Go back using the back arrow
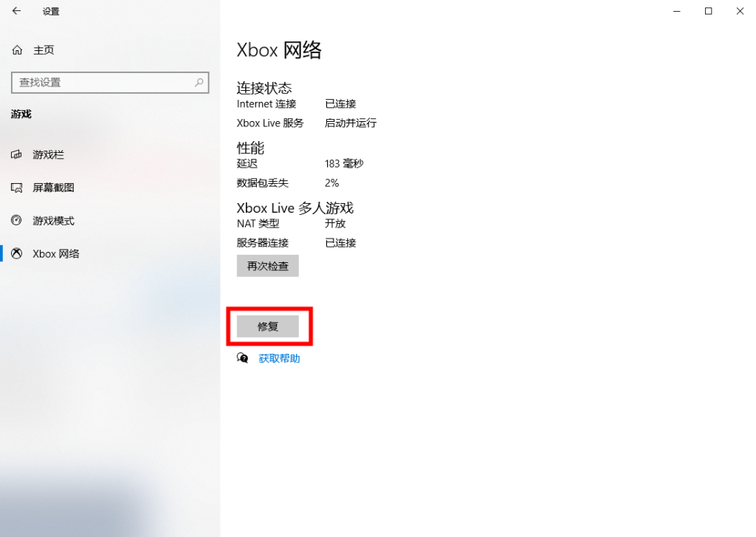Screen dimensions: 756x537 17,10
